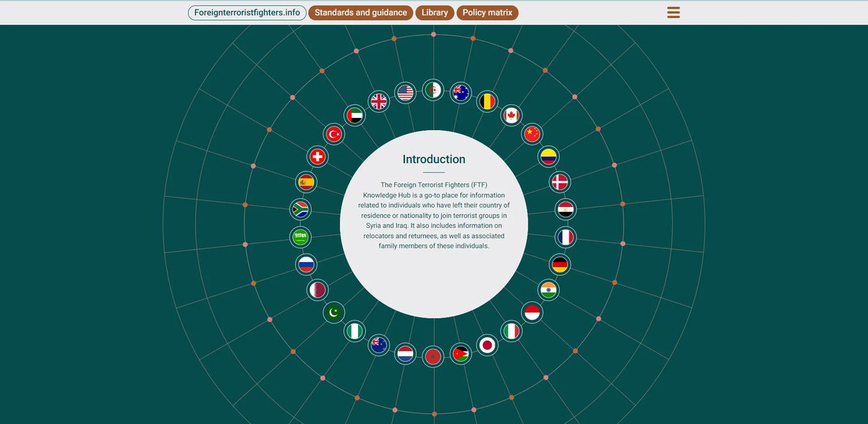The width and height of the screenshot is (868, 424).
Task: Choose the China flag icon
Action: tap(532, 134)
